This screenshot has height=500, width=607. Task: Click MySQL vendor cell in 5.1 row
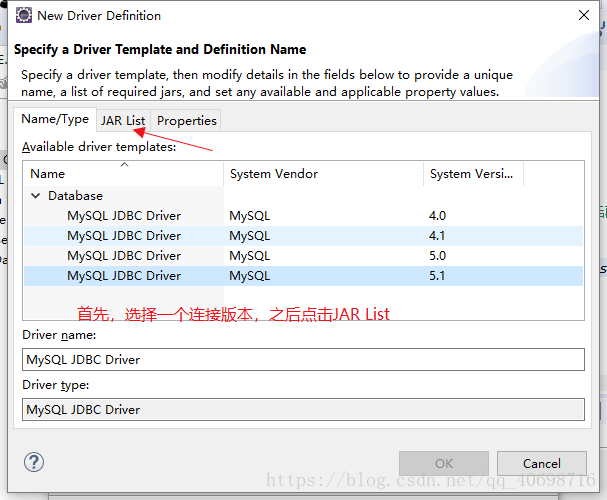250,276
